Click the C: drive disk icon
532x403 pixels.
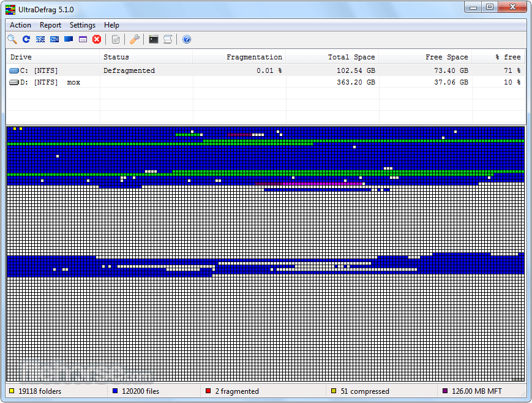pyautogui.click(x=14, y=70)
